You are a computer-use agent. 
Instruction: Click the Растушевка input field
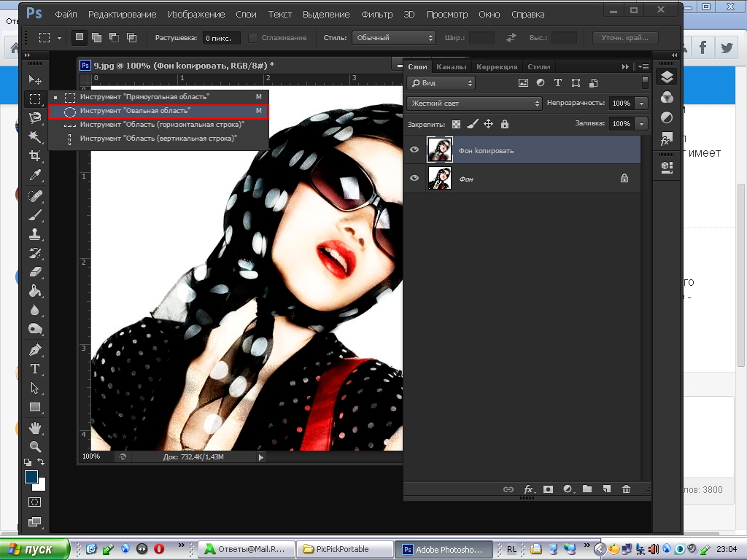(x=222, y=38)
